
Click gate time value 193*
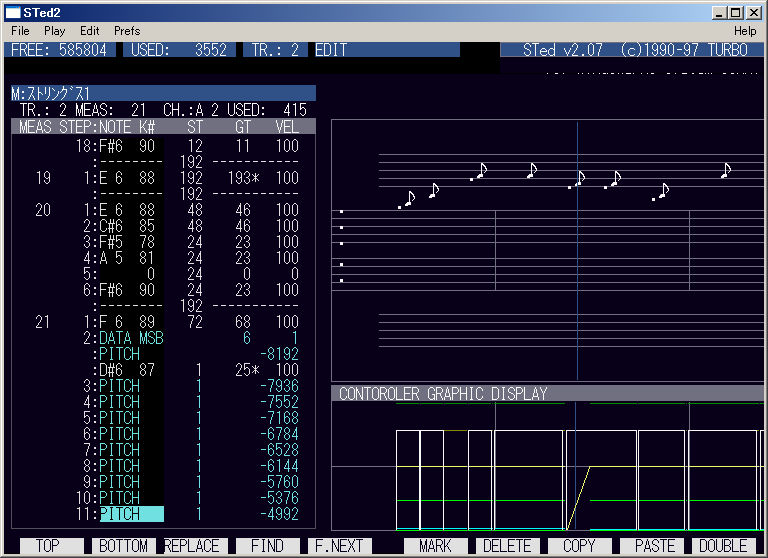pyautogui.click(x=243, y=178)
